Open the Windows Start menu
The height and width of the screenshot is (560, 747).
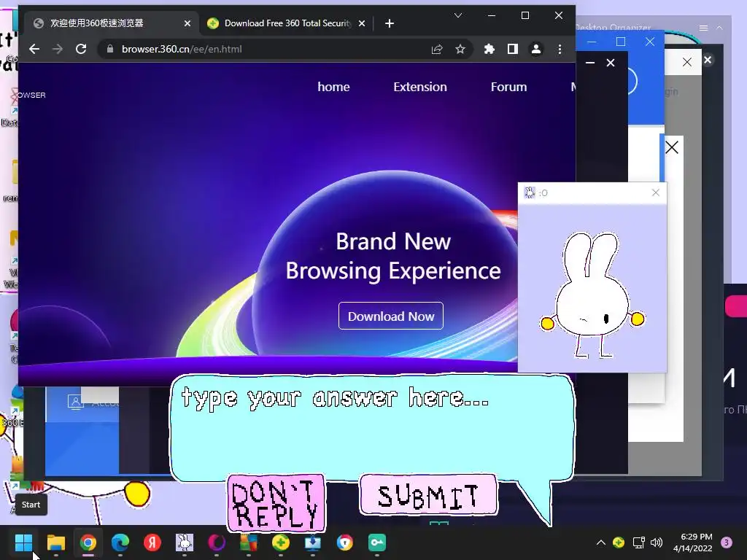pos(23,542)
